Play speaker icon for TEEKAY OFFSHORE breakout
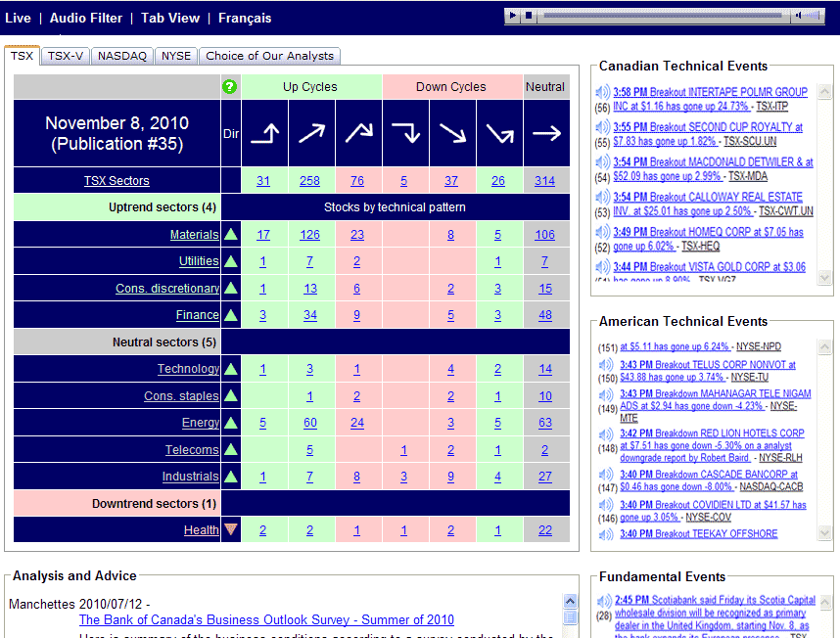 pyautogui.click(x=606, y=534)
